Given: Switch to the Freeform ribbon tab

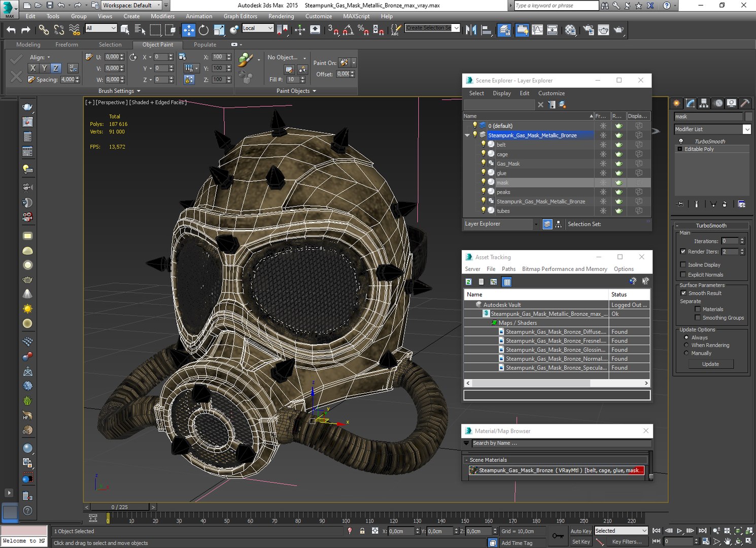Looking at the screenshot, I should [x=66, y=45].
